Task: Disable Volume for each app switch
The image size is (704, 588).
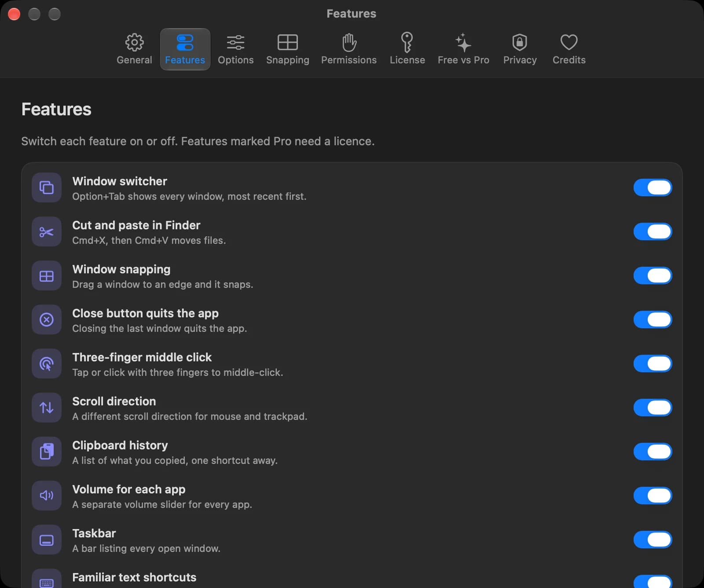Action: 653,496
